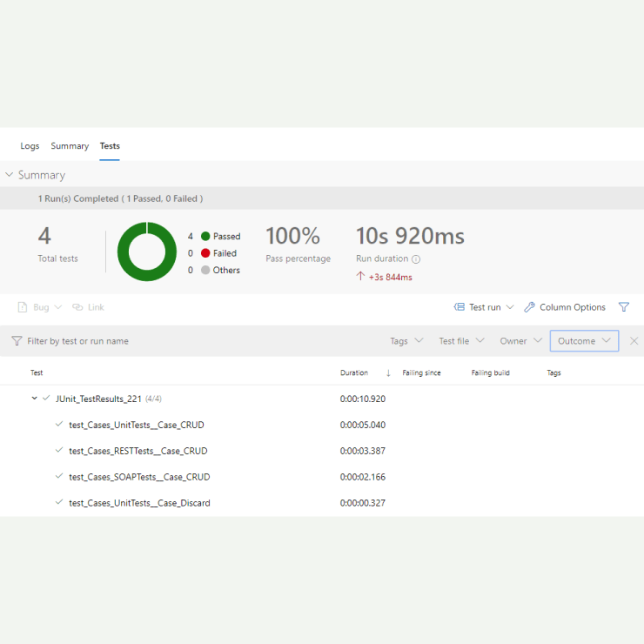Click the Failing build column header
644x644 pixels.
(490, 373)
